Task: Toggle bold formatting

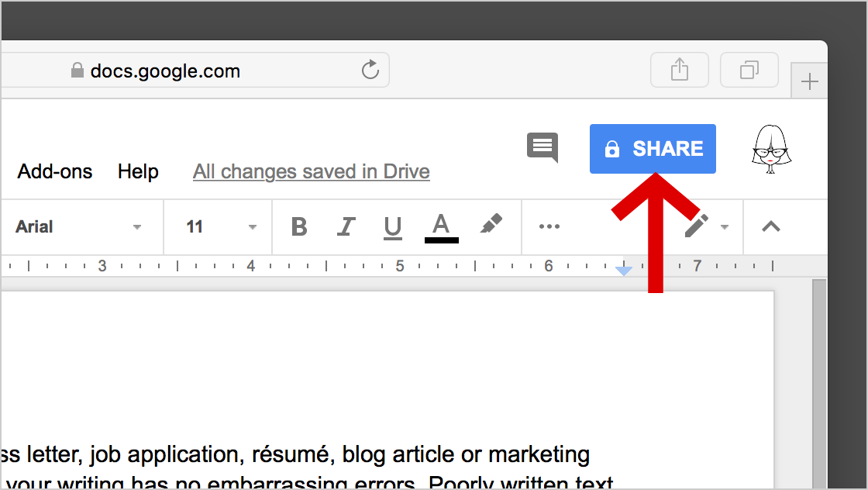Action: 299,227
